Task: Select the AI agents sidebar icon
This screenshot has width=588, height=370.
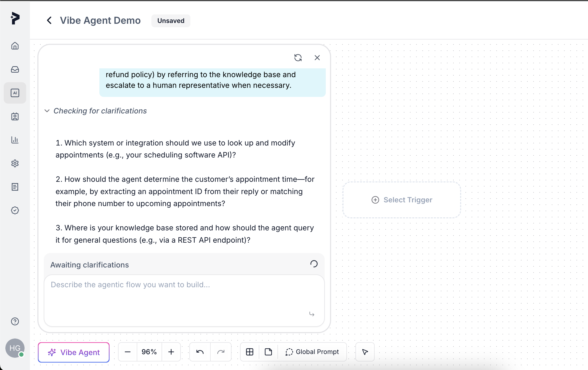Action: pos(15,93)
